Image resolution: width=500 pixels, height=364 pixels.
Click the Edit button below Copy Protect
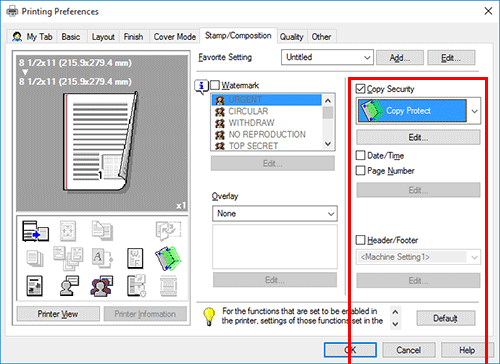click(418, 137)
